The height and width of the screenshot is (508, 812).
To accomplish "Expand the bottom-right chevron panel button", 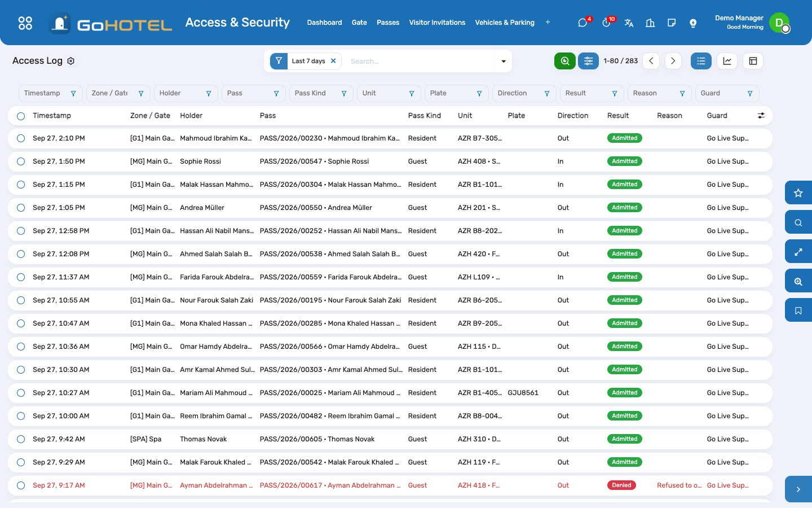I will (x=798, y=489).
